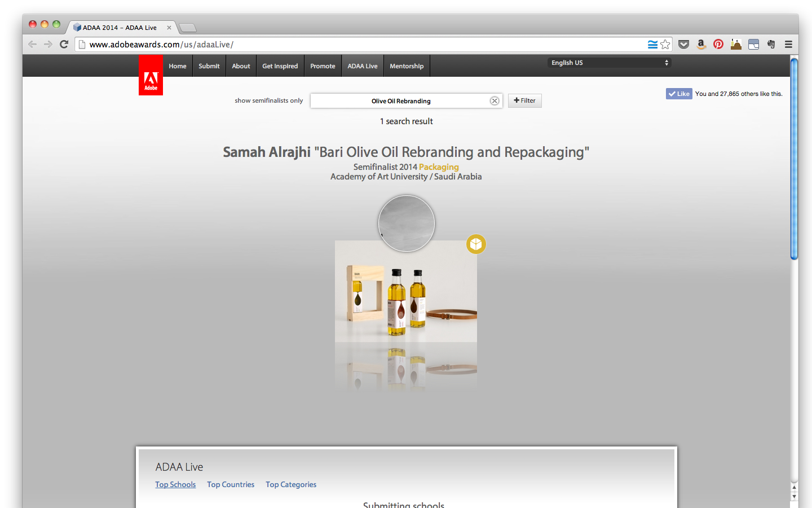Open the ADAA Live menu item
This screenshot has height=508, width=812.
point(363,66)
